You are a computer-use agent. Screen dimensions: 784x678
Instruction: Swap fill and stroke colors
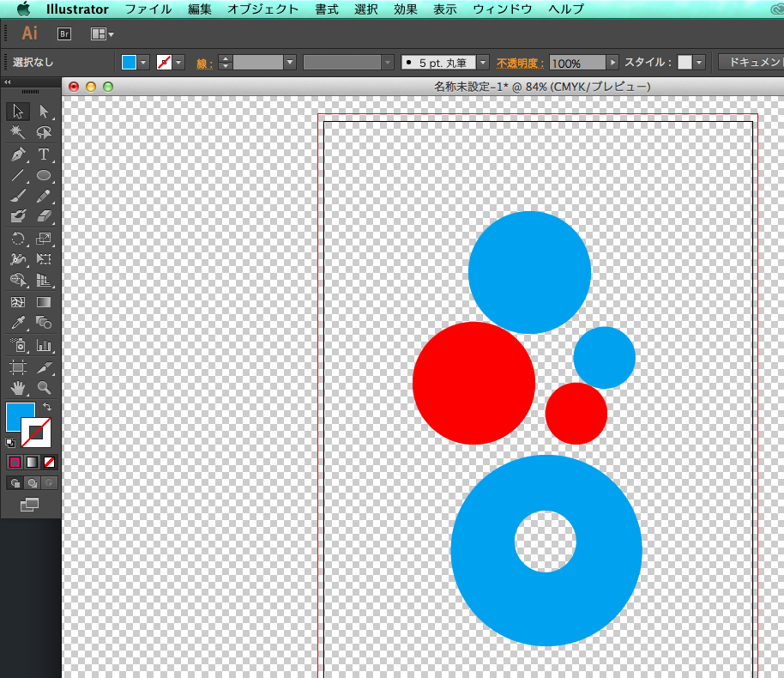tap(47, 406)
